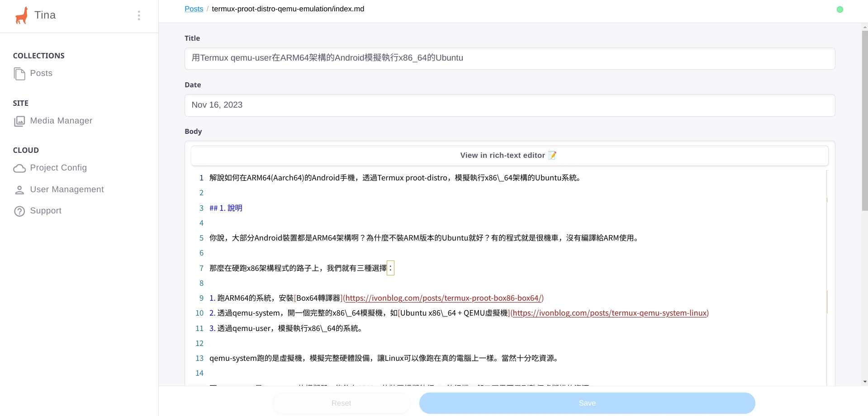Open Media Manager from the sidebar
This screenshot has width=868, height=416.
pyautogui.click(x=61, y=121)
